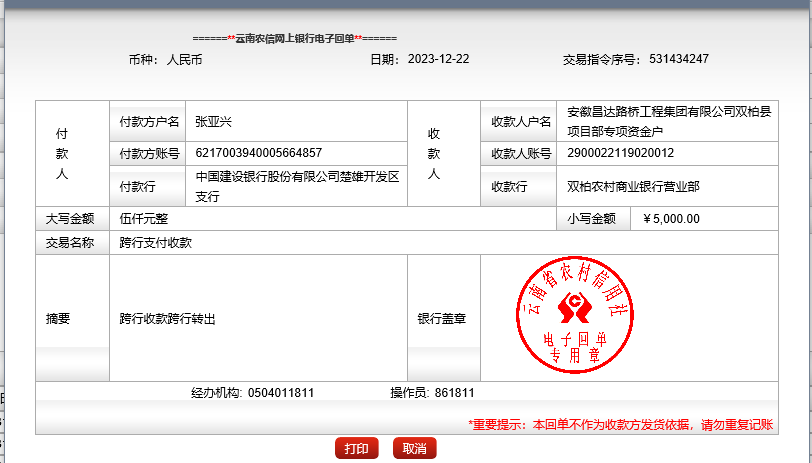Click the 伍仟元整 amount in words
This screenshot has width=812, height=463.
click(144, 219)
